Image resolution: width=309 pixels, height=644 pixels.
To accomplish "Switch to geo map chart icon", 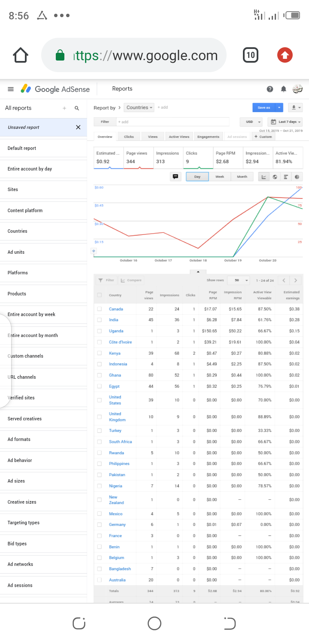I will click(275, 177).
